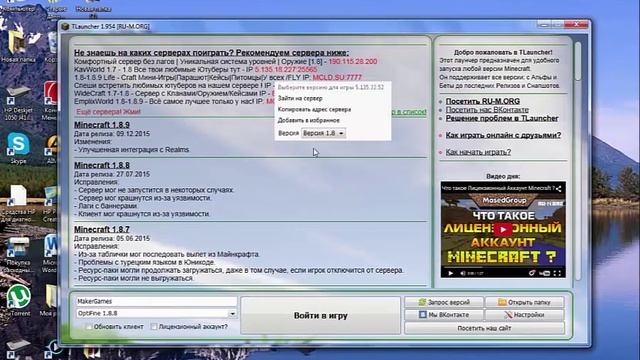Click the TLauncher title bar app icon

[x=65, y=27]
